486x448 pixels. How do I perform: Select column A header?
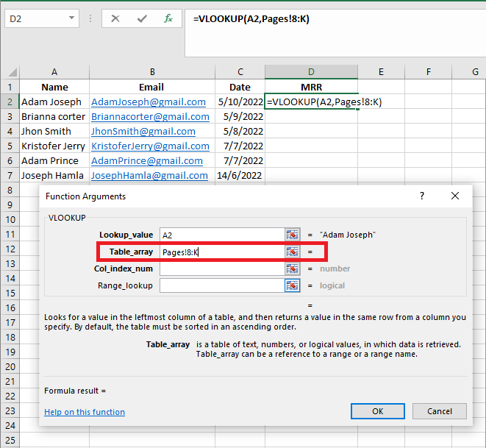[x=54, y=72]
